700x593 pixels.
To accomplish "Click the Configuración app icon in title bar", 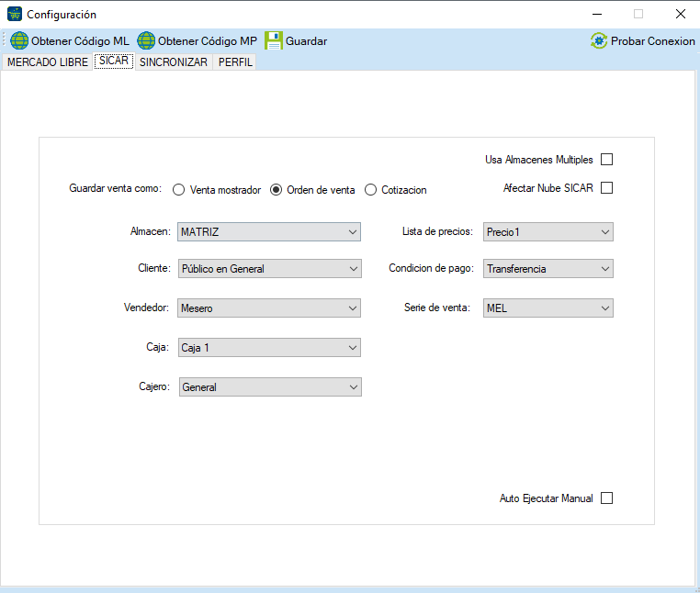I will (15, 15).
